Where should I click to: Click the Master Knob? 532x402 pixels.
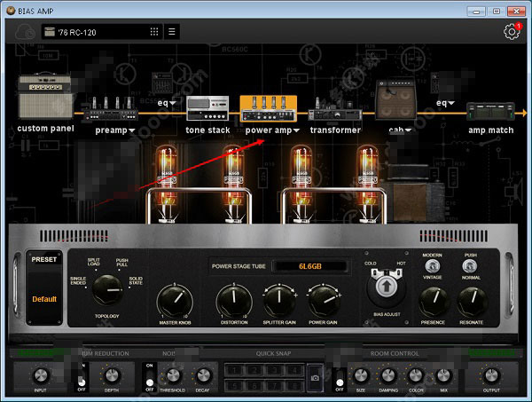click(175, 301)
